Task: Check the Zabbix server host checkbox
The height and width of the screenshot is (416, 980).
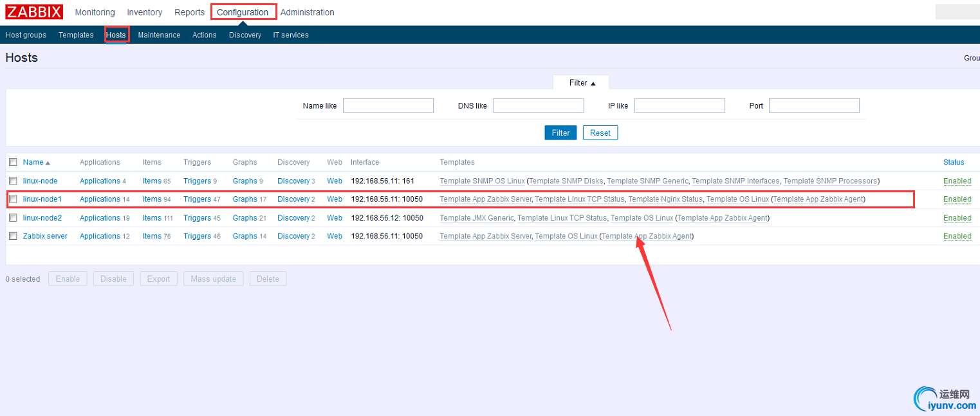Action: pyautogui.click(x=13, y=236)
